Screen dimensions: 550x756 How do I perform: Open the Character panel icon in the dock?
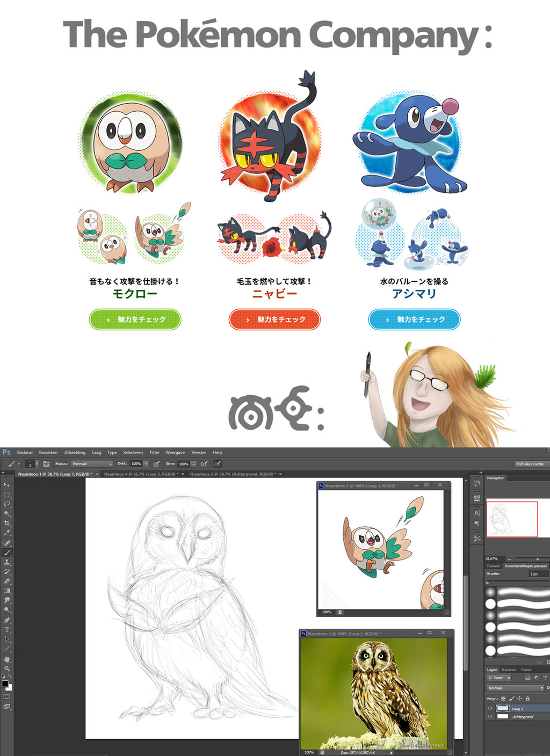pyautogui.click(x=477, y=513)
